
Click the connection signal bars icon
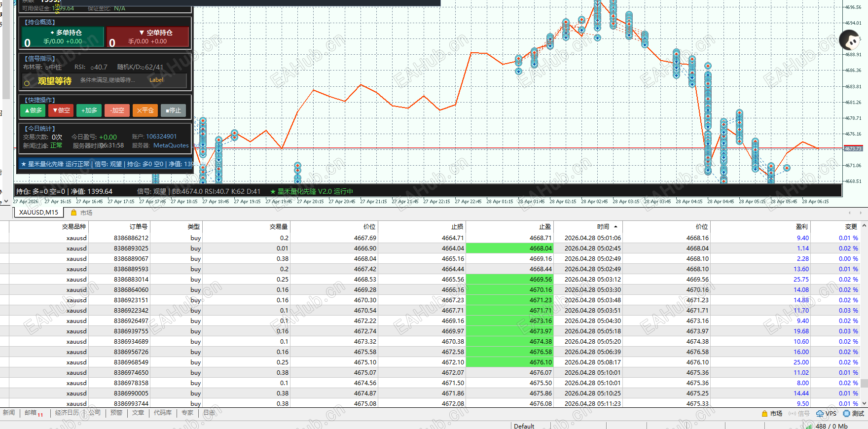tap(809, 426)
